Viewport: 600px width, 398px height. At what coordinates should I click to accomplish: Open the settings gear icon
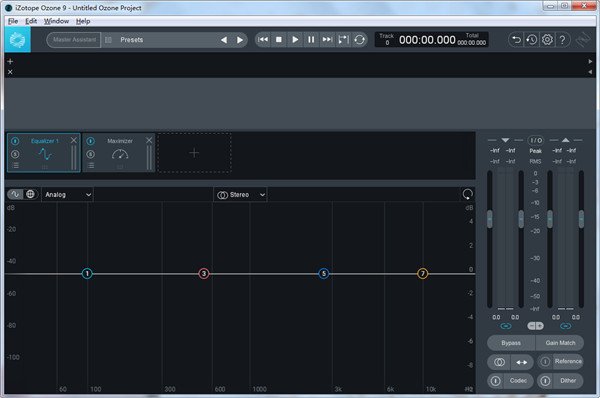[x=547, y=39]
